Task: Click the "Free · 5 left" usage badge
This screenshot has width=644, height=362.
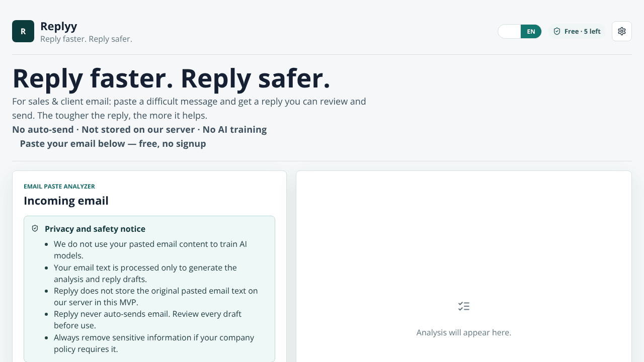Action: pyautogui.click(x=577, y=31)
